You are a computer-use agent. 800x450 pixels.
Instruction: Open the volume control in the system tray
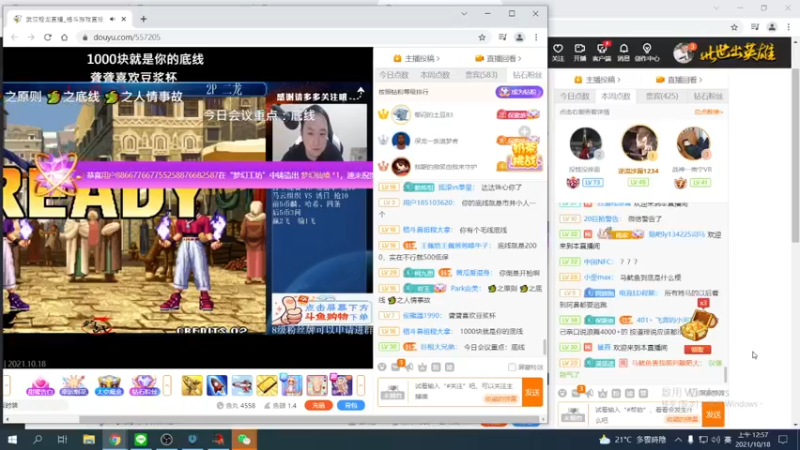715,440
